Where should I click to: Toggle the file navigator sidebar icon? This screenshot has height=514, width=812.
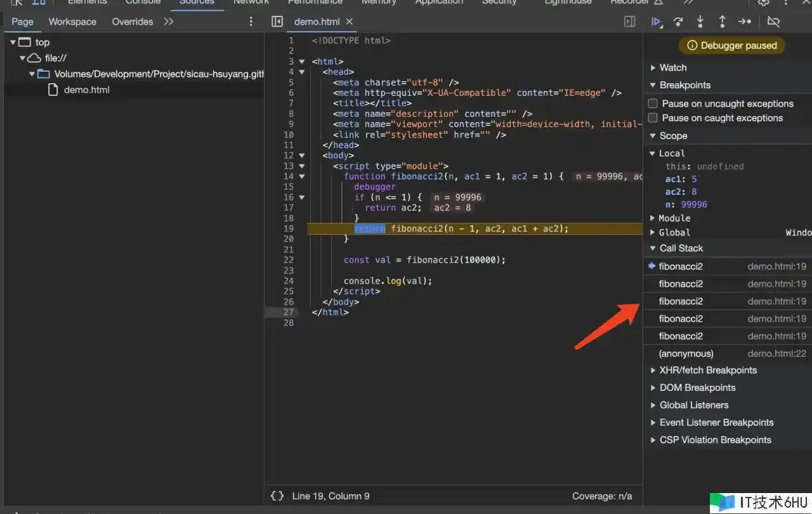[277, 22]
